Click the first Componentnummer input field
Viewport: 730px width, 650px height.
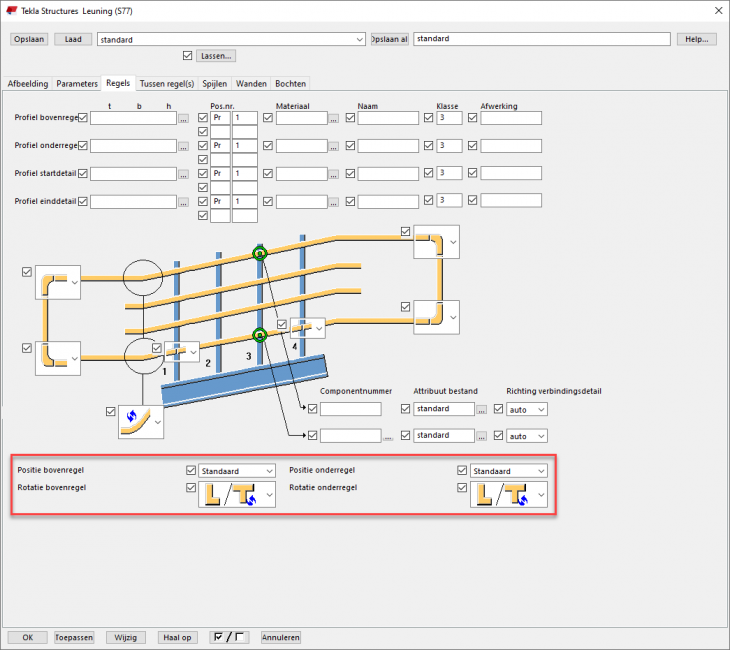click(350, 409)
